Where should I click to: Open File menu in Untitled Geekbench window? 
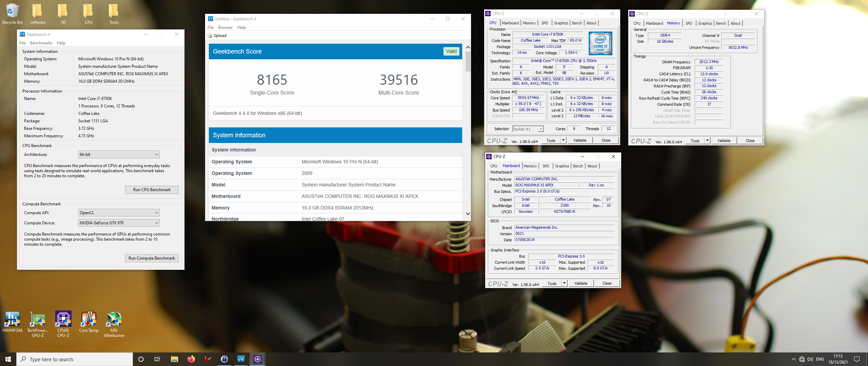click(211, 27)
